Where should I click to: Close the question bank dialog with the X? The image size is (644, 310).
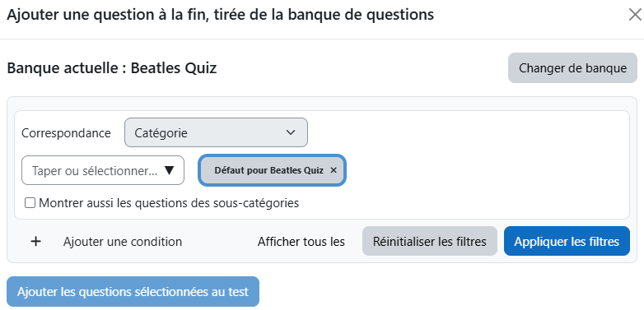click(x=635, y=15)
